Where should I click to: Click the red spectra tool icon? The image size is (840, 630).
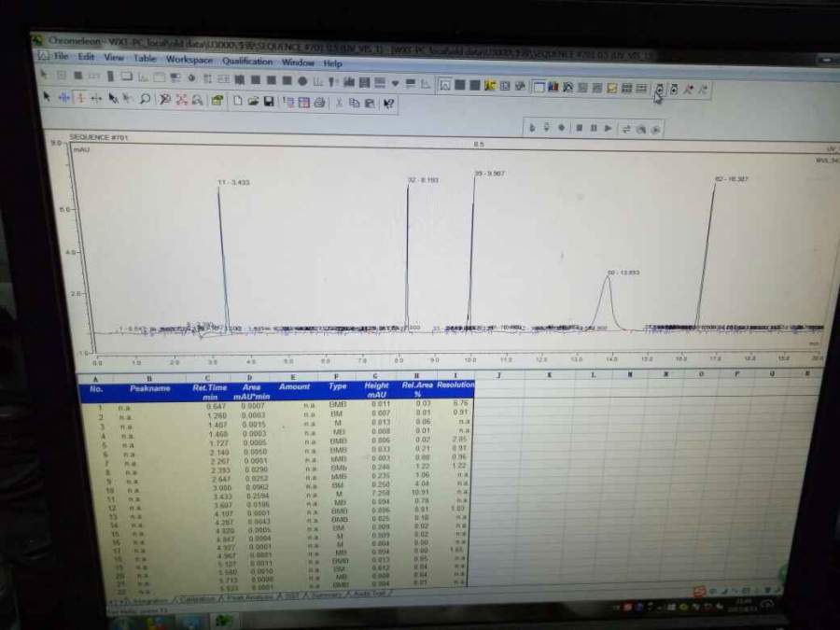pos(182,100)
